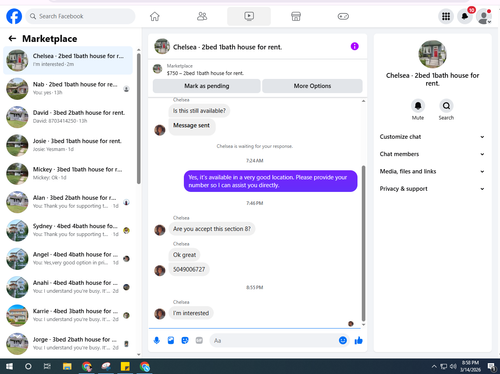Click the purple 'Yes, it's available' message
The width and height of the screenshot is (500, 374).
(x=270, y=181)
